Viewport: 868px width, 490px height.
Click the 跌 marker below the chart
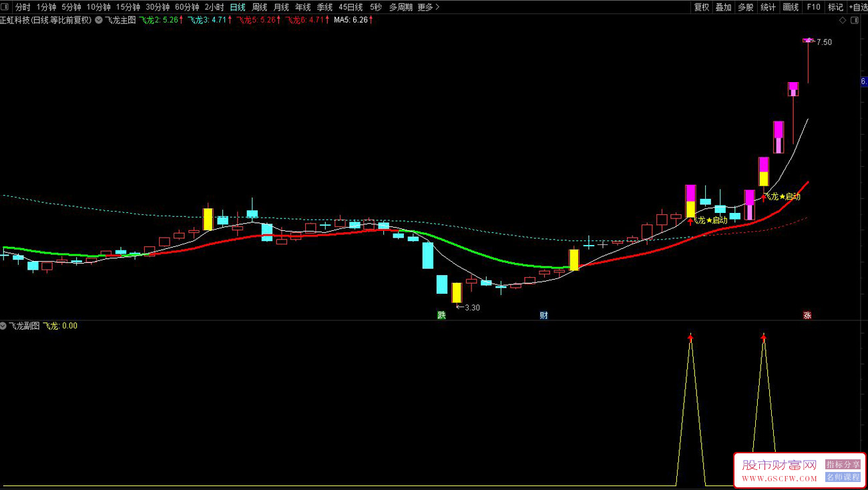point(441,316)
